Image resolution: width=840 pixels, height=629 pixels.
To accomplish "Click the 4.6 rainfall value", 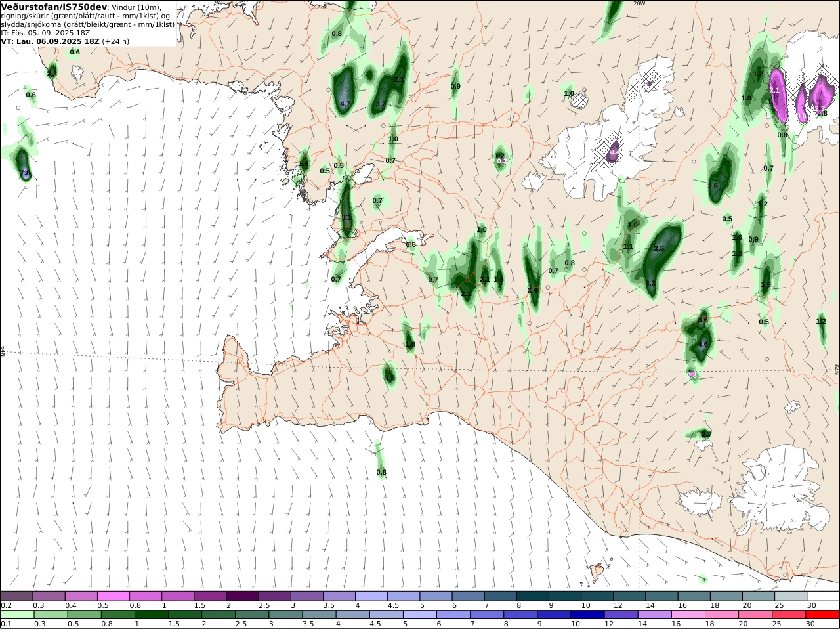I will click(x=703, y=345).
